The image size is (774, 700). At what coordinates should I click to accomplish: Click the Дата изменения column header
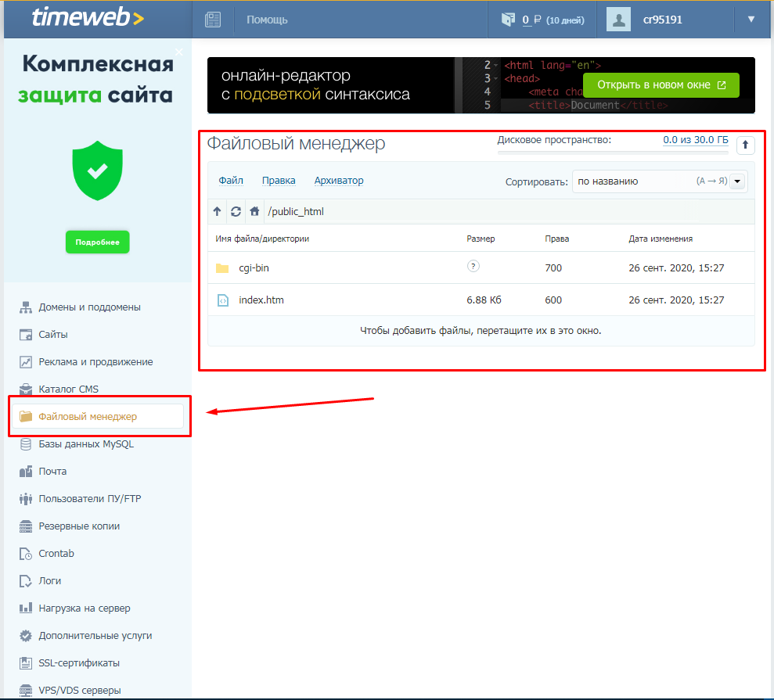[661, 239]
